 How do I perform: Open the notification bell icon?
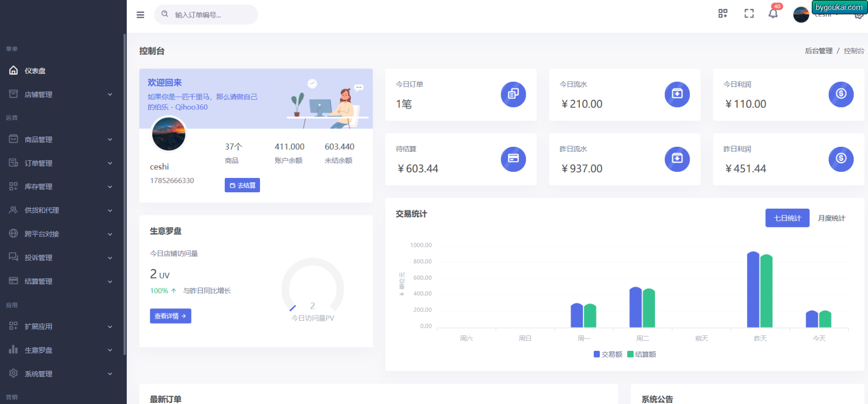[x=773, y=14]
